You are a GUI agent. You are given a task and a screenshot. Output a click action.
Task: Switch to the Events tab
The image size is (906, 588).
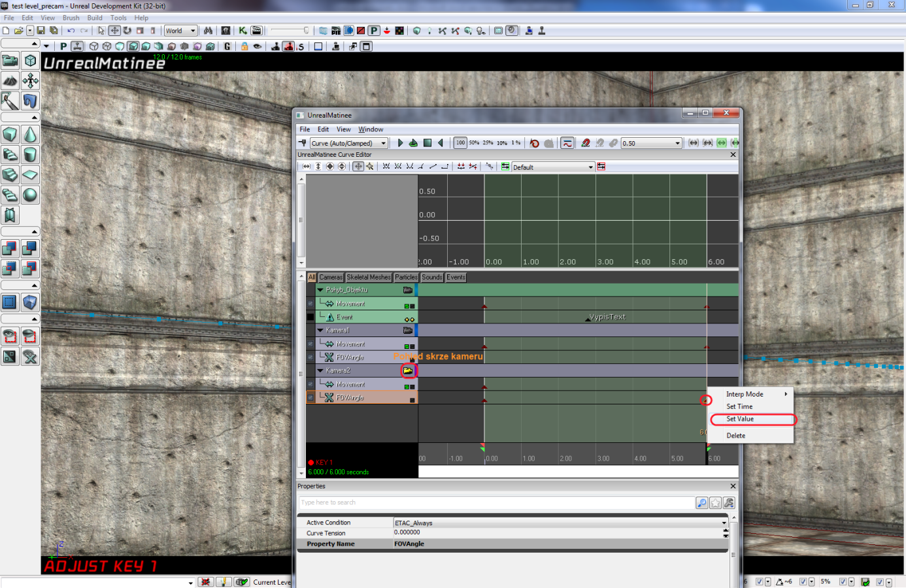[456, 278]
